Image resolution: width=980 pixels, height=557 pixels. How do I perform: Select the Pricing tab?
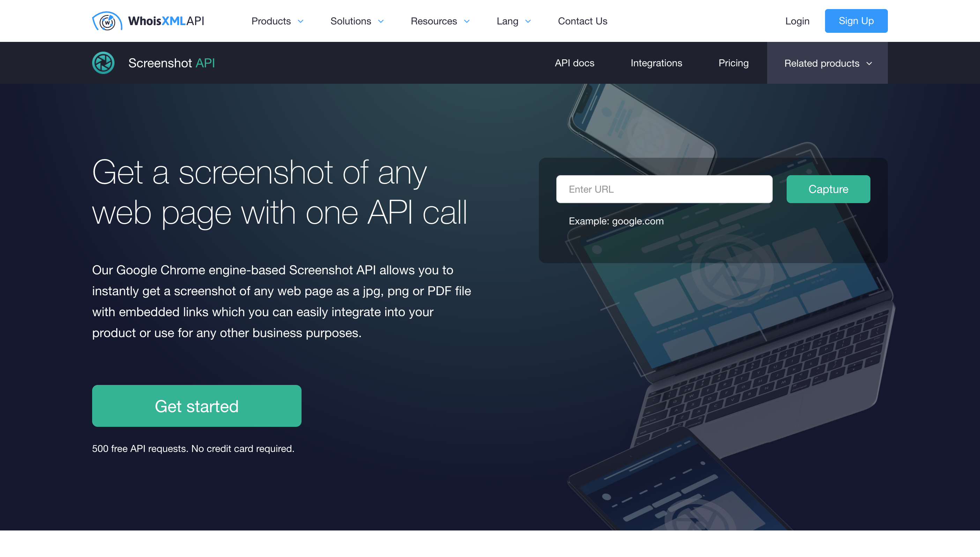tap(733, 62)
